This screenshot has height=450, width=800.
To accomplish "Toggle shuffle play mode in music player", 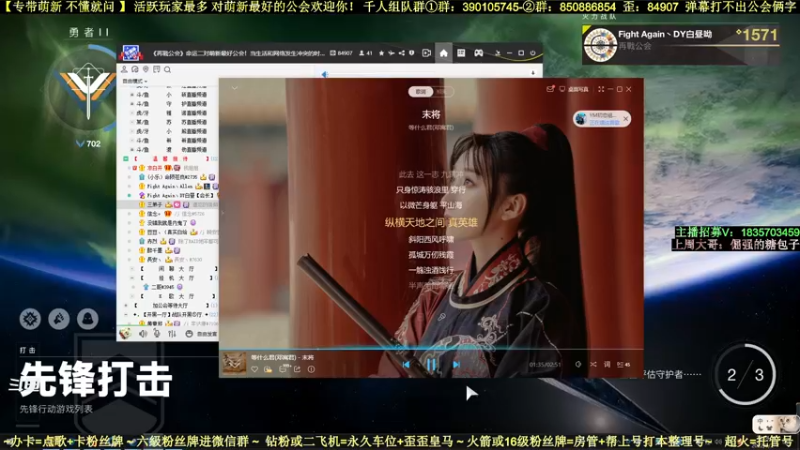I will click(593, 364).
